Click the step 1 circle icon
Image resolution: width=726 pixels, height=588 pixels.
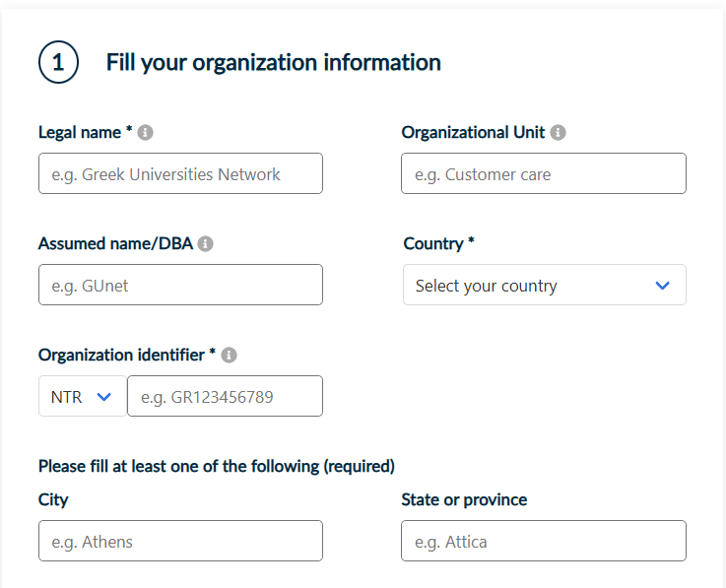(58, 63)
